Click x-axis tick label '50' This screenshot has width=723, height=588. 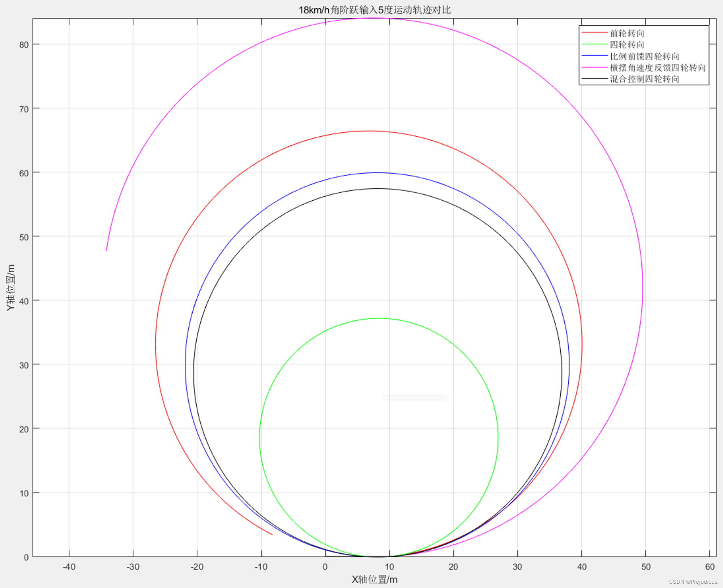point(646,567)
